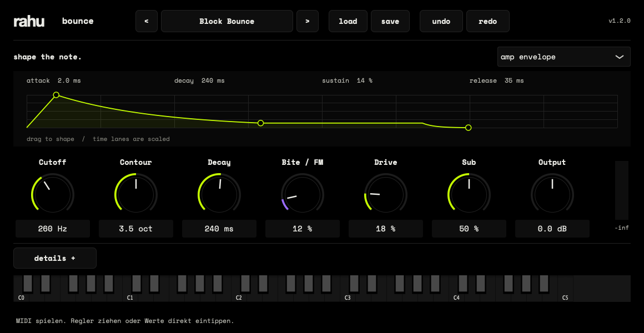This screenshot has height=333, width=644.
Task: Click the attack peak envelope handle
Action: [x=56, y=95]
